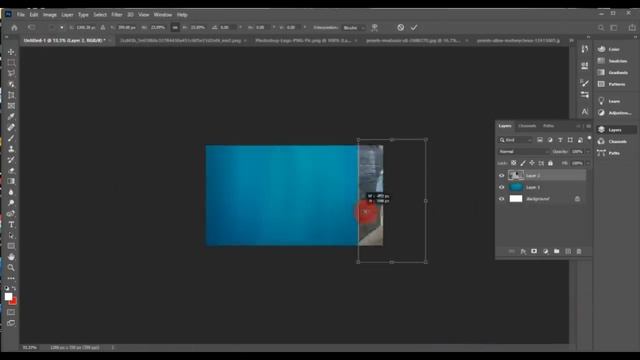The image size is (640, 360).
Task: Select the Eraser tool
Action: click(11, 171)
